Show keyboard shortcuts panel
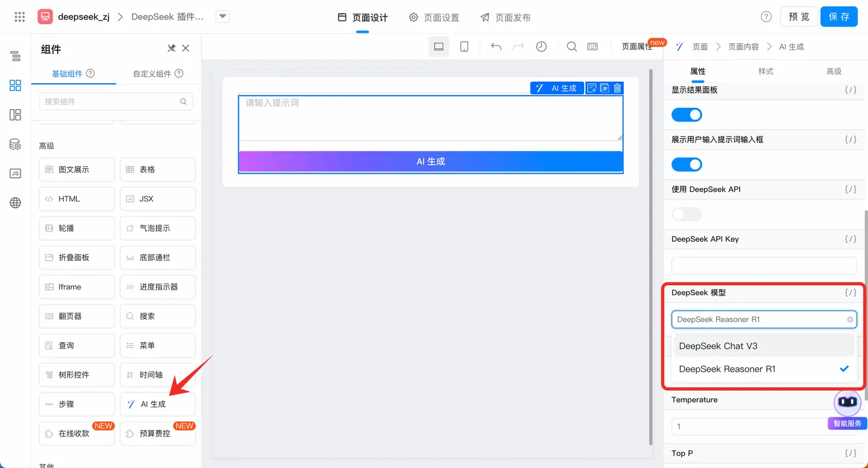 pyautogui.click(x=593, y=46)
